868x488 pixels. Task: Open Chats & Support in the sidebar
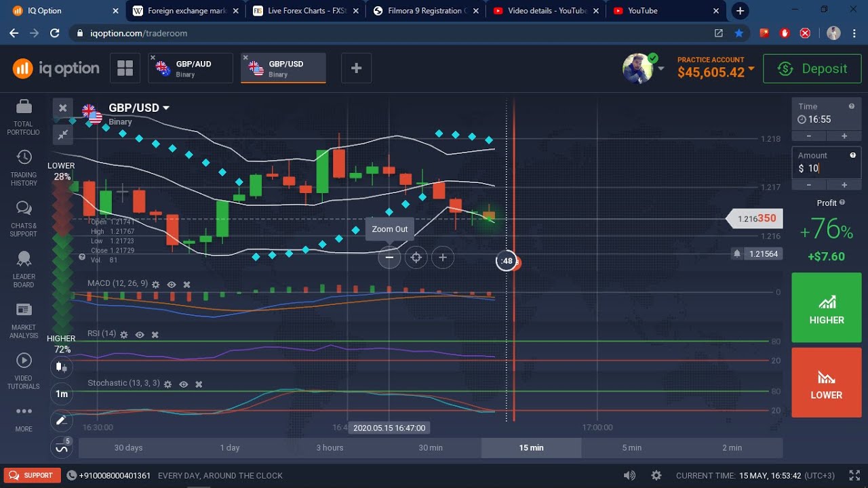(23, 218)
